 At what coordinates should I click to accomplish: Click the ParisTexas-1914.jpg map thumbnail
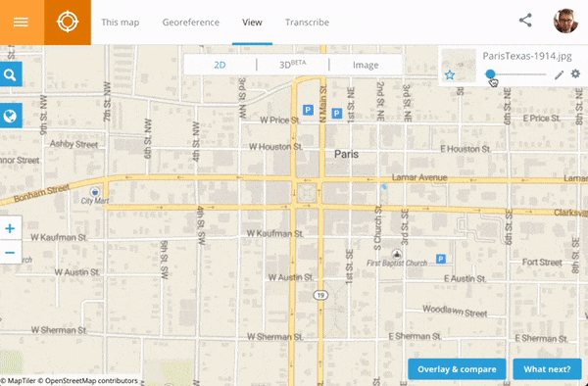459,66
